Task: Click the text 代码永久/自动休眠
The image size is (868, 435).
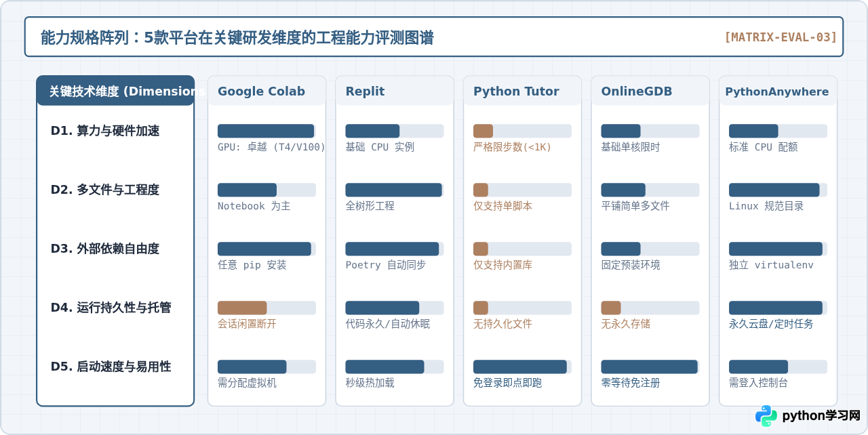Action: [388, 324]
